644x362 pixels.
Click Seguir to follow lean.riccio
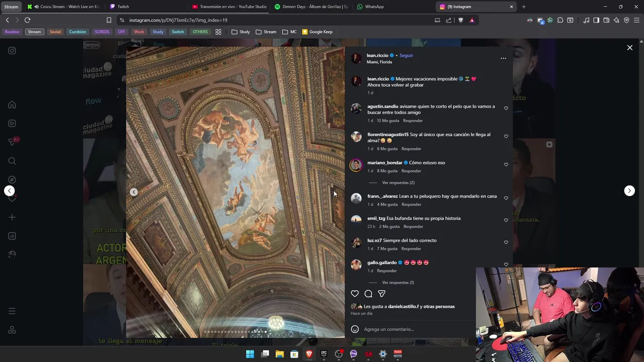click(x=406, y=55)
